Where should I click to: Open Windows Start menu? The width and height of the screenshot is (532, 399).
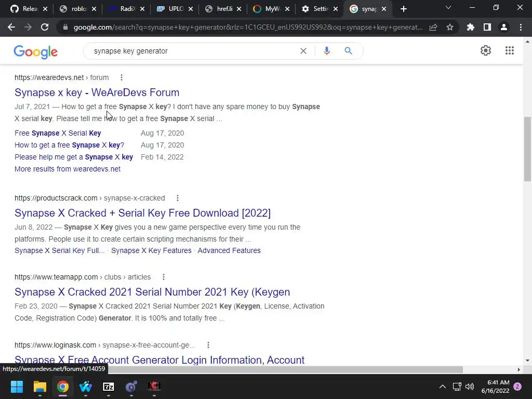[x=17, y=387]
